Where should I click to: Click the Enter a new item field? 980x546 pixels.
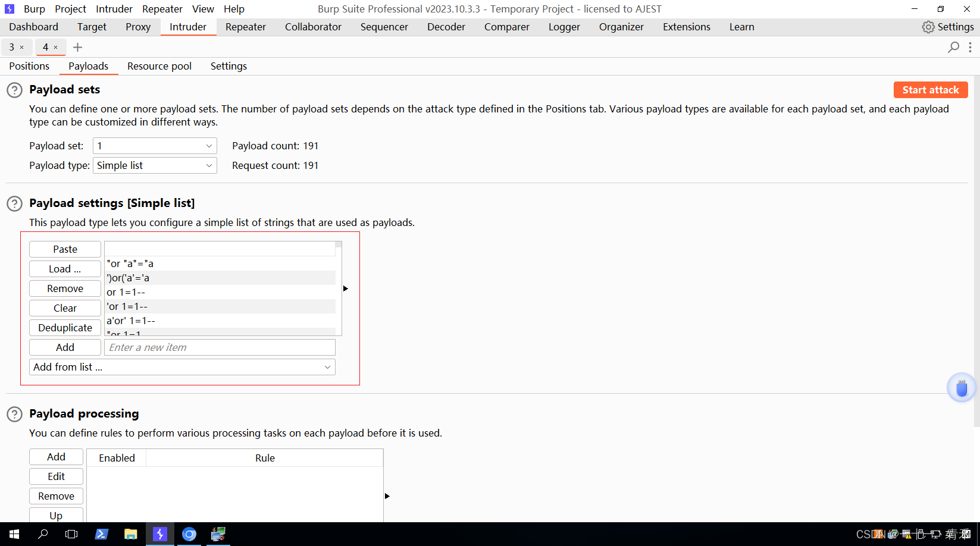click(x=220, y=347)
